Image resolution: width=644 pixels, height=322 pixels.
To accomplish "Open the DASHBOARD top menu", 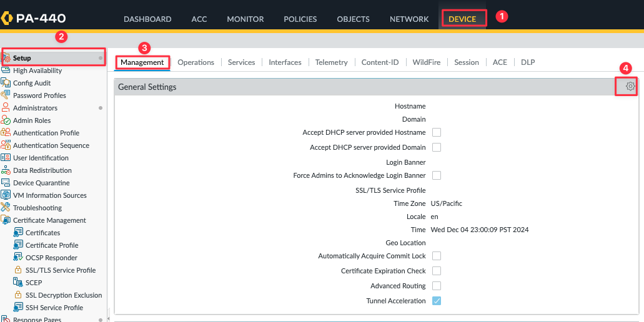I will pos(147,19).
